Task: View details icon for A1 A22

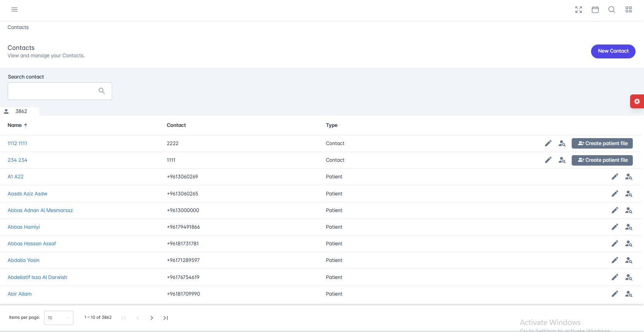Action: [629, 177]
